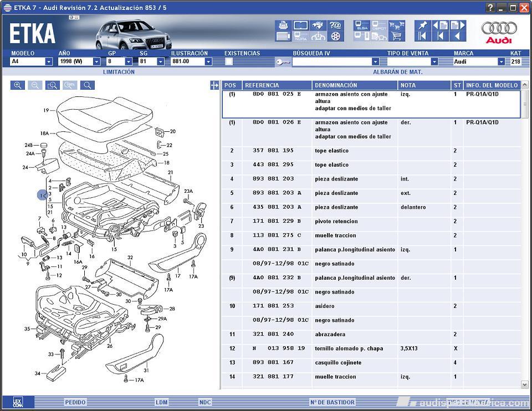Click the NORA icon

pos(300,37)
